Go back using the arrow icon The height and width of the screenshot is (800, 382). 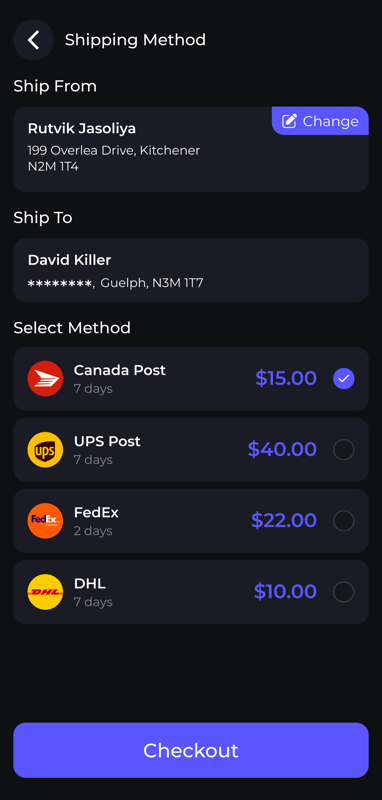tap(34, 40)
